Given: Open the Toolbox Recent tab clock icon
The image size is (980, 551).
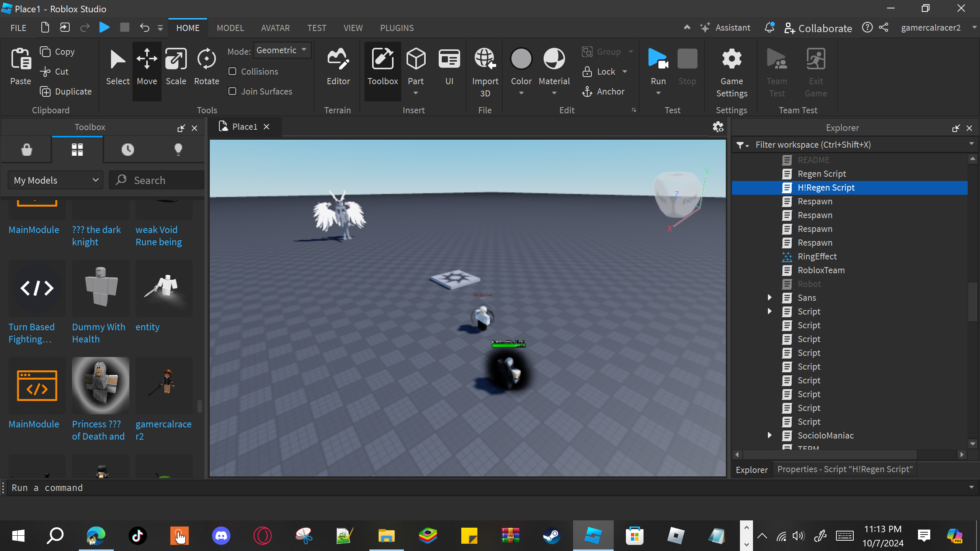Looking at the screenshot, I should pyautogui.click(x=128, y=150).
